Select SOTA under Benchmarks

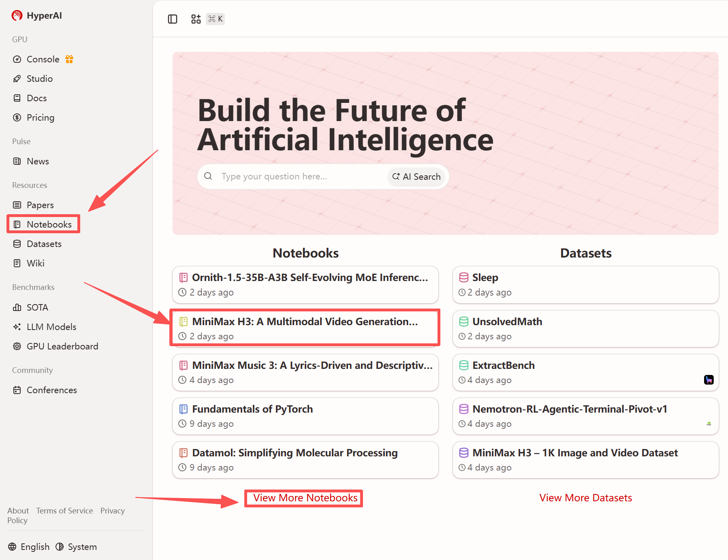coord(37,308)
